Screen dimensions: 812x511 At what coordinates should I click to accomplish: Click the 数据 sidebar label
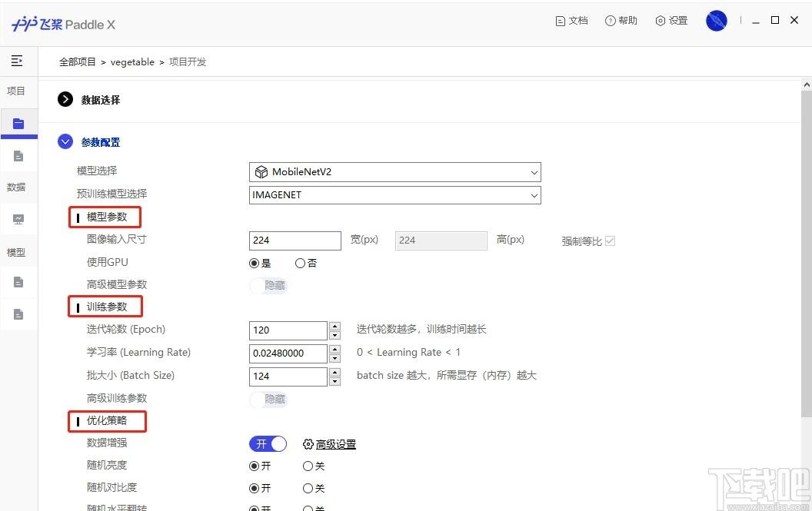15,187
